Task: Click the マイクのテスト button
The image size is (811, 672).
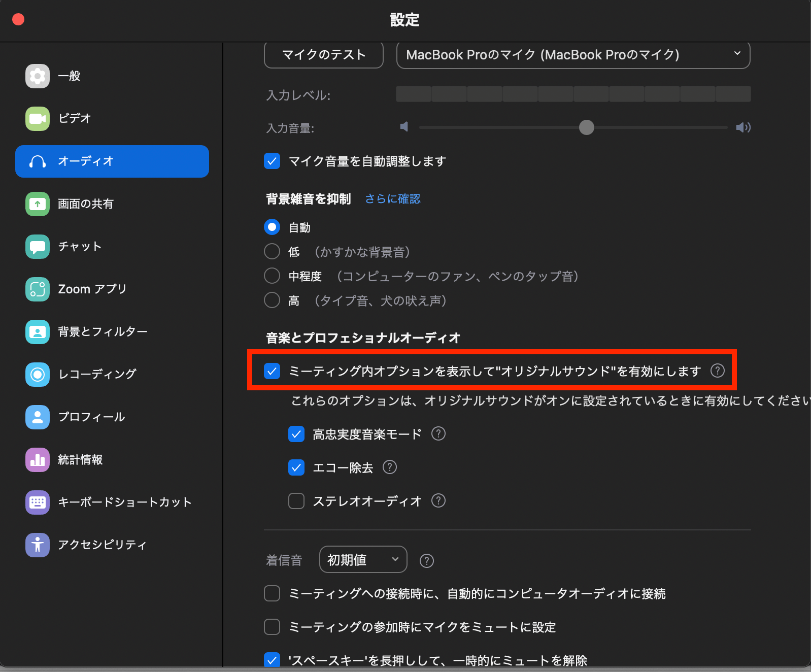Action: point(324,55)
